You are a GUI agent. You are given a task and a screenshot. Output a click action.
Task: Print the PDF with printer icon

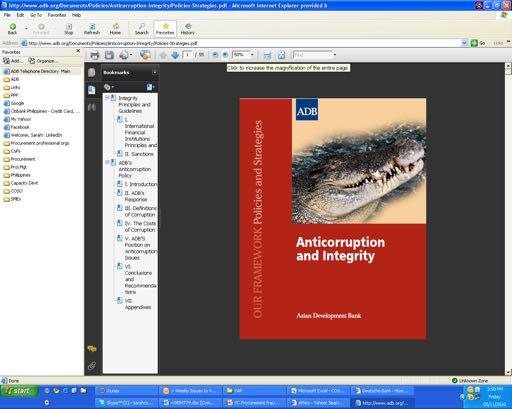click(95, 55)
